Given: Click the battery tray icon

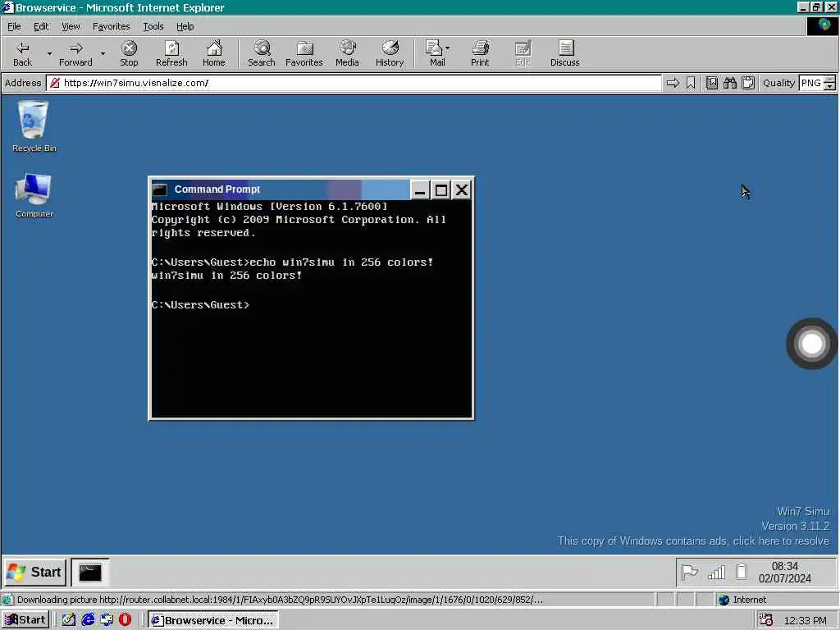Looking at the screenshot, I should [742, 572].
